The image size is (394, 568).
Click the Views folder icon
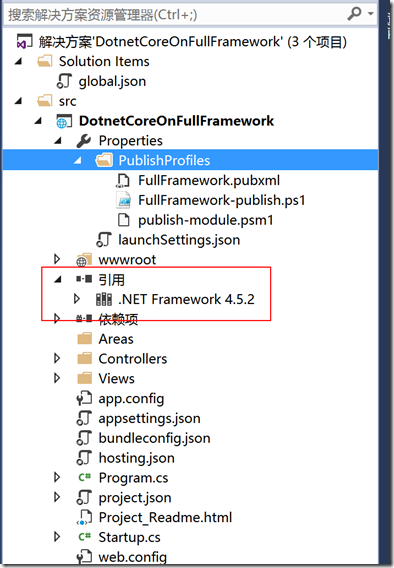85,378
